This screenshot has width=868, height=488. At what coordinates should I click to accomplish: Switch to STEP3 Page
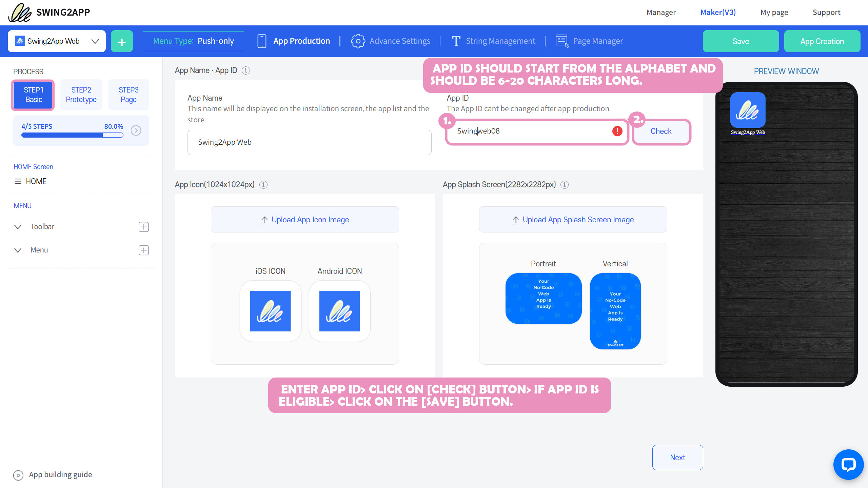click(129, 95)
